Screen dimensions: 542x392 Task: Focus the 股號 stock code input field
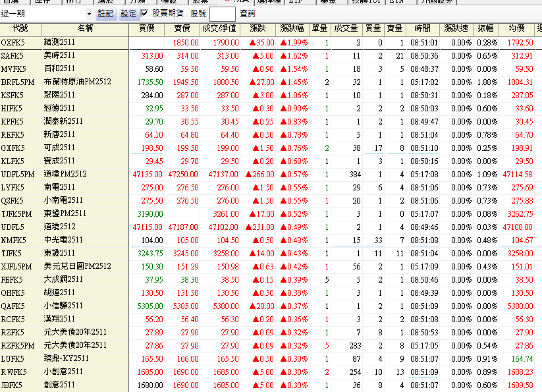[222, 14]
